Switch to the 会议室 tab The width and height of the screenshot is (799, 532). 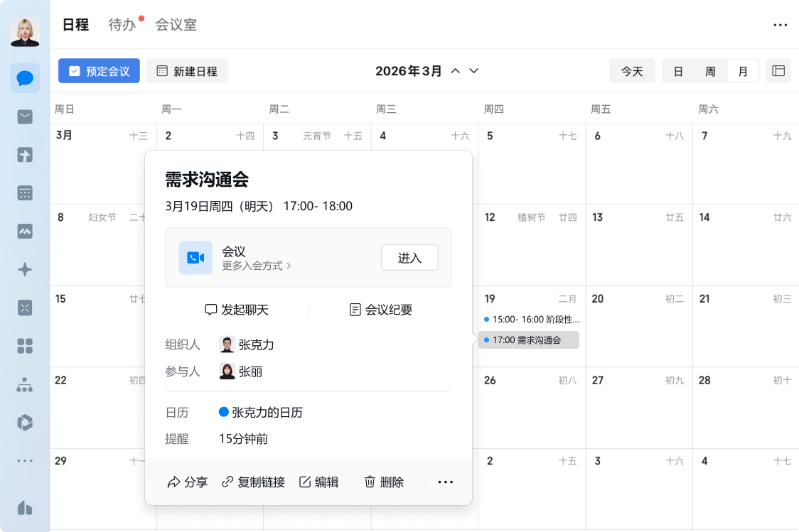(176, 25)
